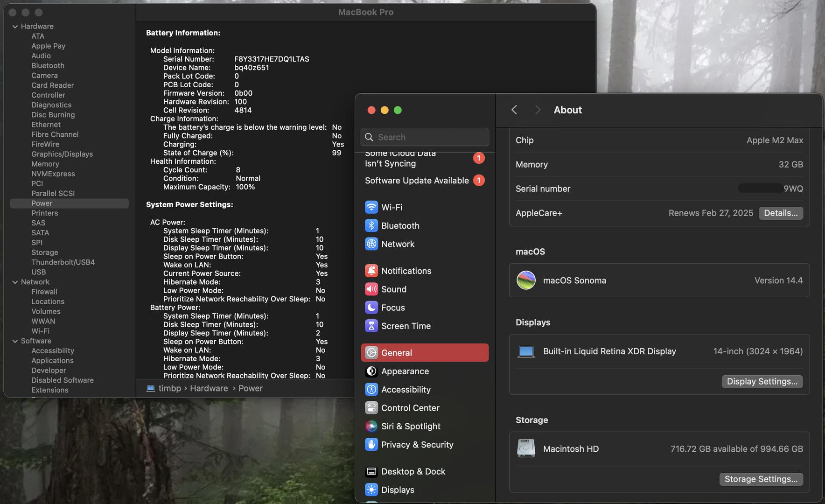Select Storage in Hardware tree
Screen dimensions: 825x504
pyautogui.click(x=45, y=252)
